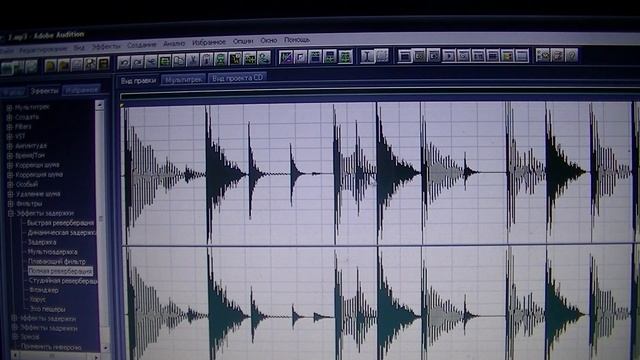Open the Избранное menu in menu bar
This screenshot has height=360, width=640.
209,42
